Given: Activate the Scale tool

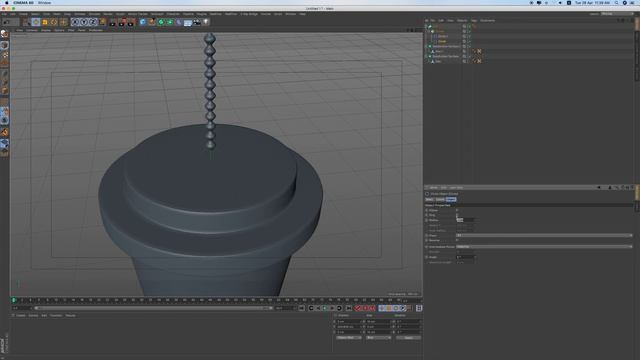Looking at the screenshot, I should click(45, 22).
